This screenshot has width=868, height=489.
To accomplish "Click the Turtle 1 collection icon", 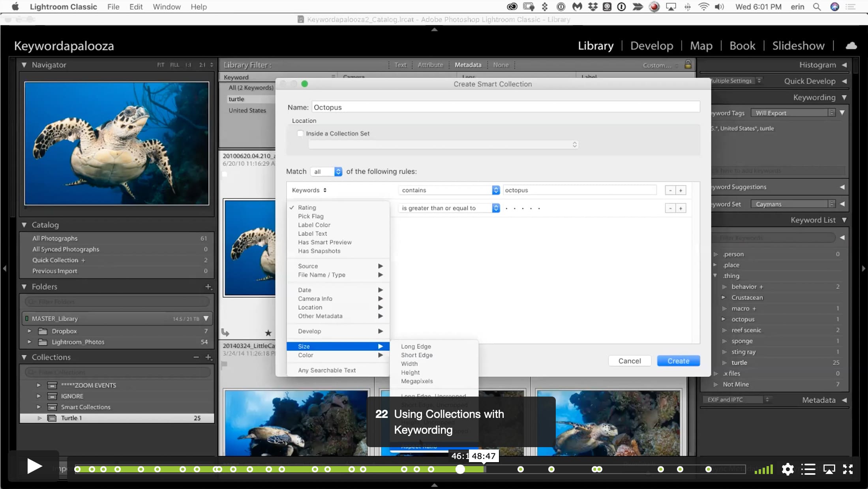I will [x=52, y=418].
